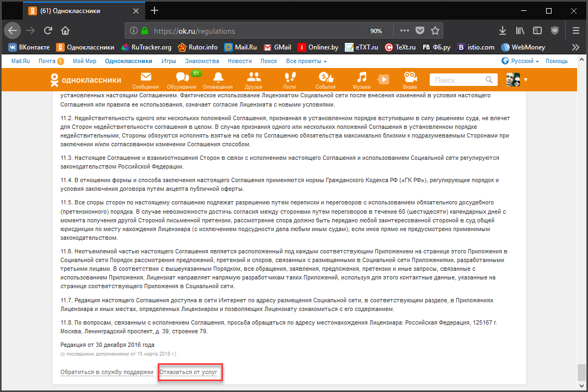This screenshot has width=588, height=392.
Task: Open page actions three-dots menu
Action: [x=404, y=30]
